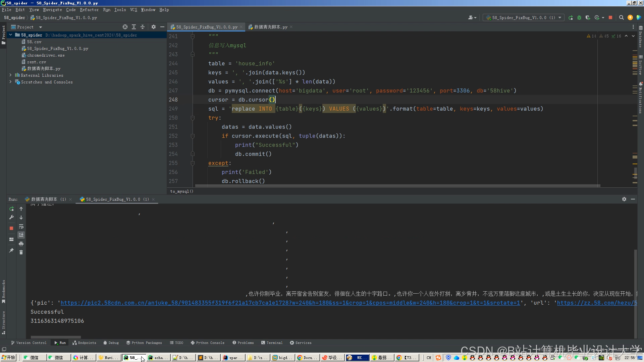Click the Select Opened File target icon
The width and height of the screenshot is (644, 362).
point(125,27)
